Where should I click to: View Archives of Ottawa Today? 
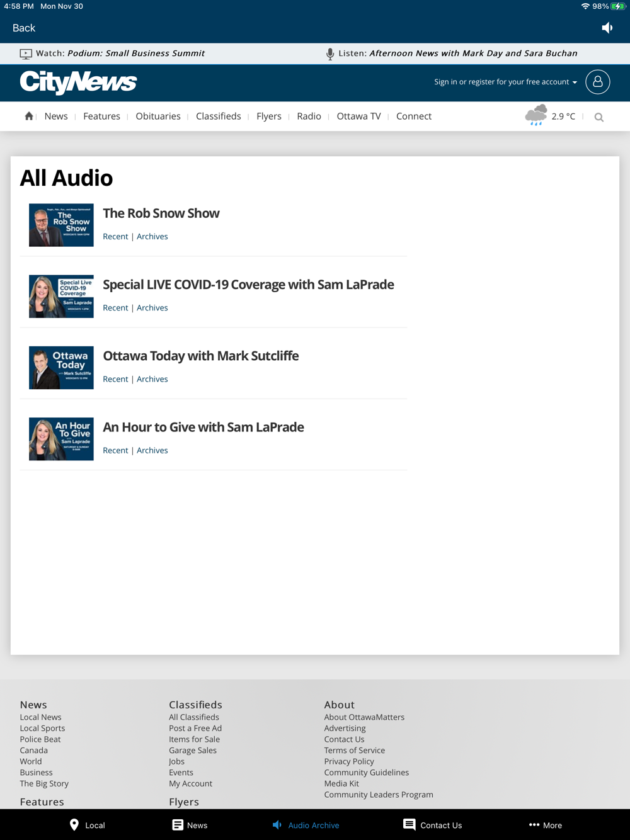pos(152,379)
